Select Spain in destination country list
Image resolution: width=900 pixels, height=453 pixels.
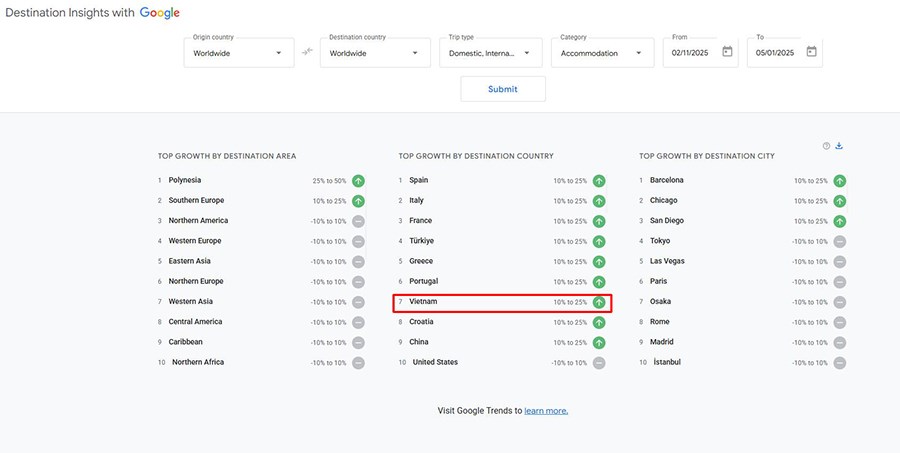click(419, 181)
